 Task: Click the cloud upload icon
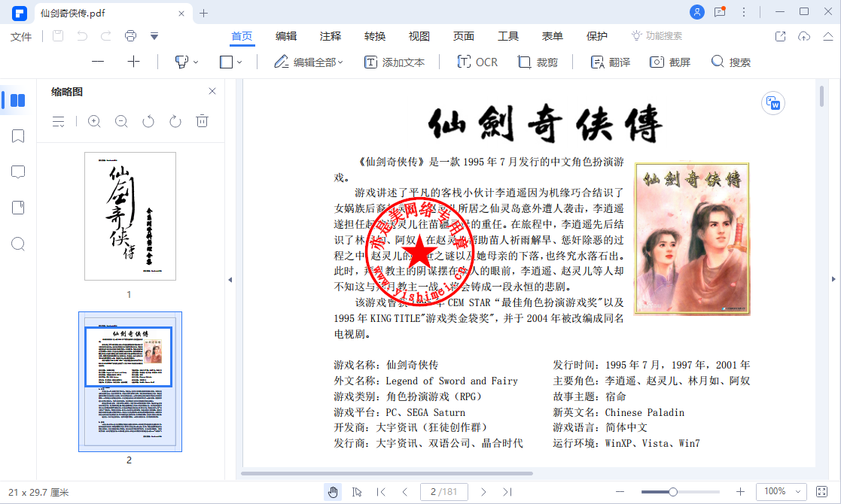tap(804, 36)
